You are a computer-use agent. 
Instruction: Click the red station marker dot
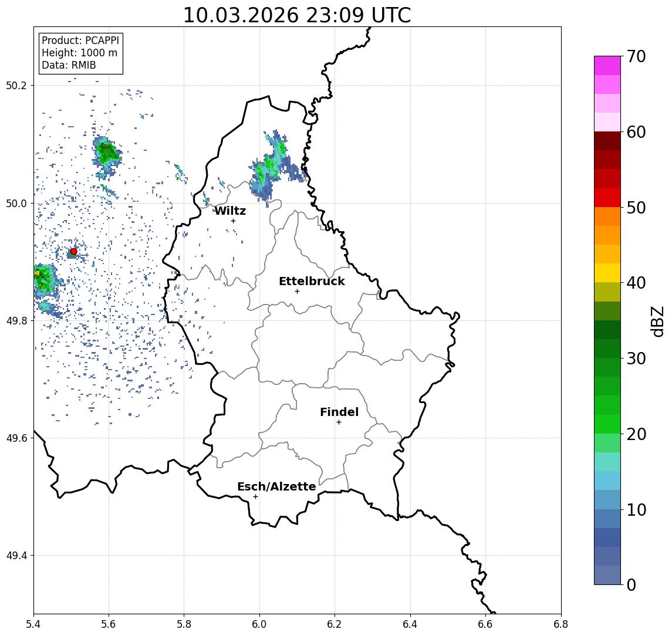[x=74, y=252]
